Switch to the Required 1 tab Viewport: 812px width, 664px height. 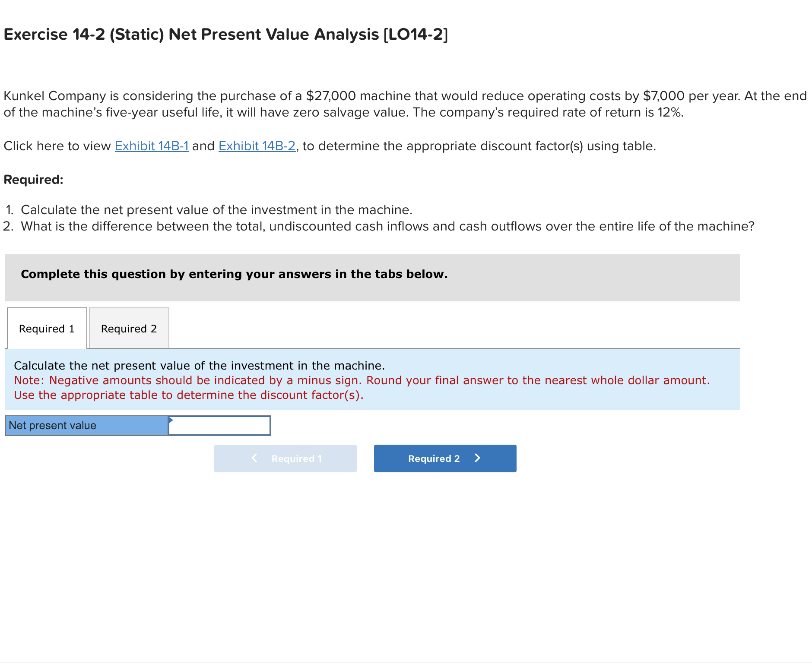coord(47,328)
